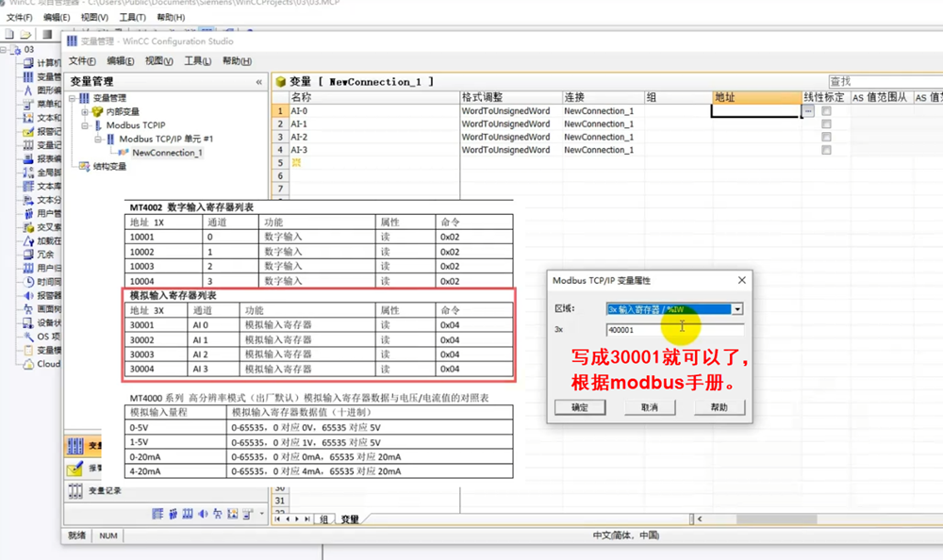Open 视图(V) menu in Configuration Studio
The image size is (943, 560).
coord(158,60)
